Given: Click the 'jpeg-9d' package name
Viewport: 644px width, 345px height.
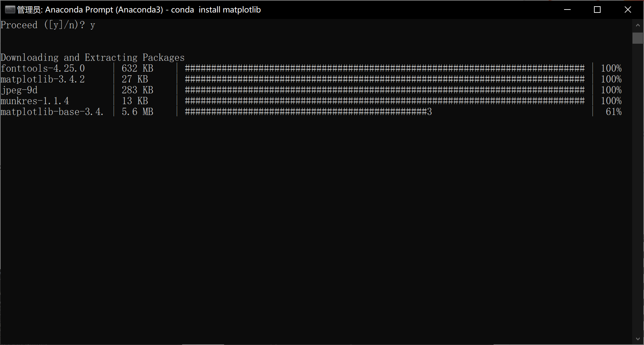Looking at the screenshot, I should [x=19, y=90].
